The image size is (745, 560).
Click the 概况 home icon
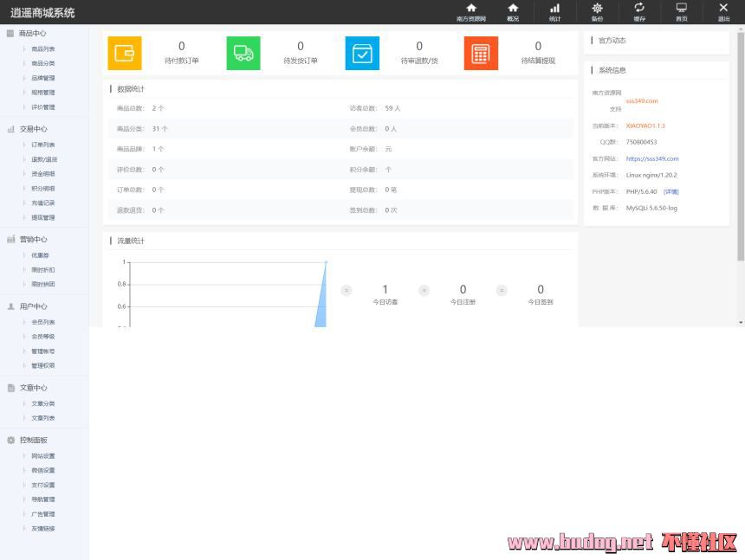pos(513,9)
